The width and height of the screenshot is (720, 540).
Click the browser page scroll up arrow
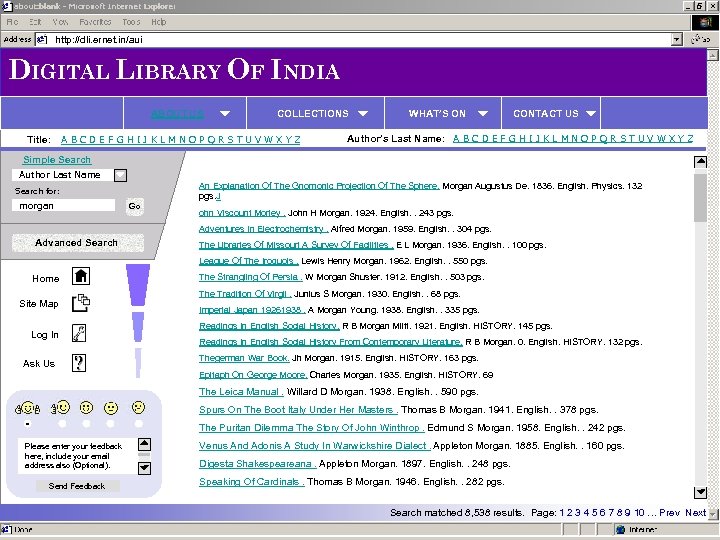pyautogui.click(x=712, y=55)
